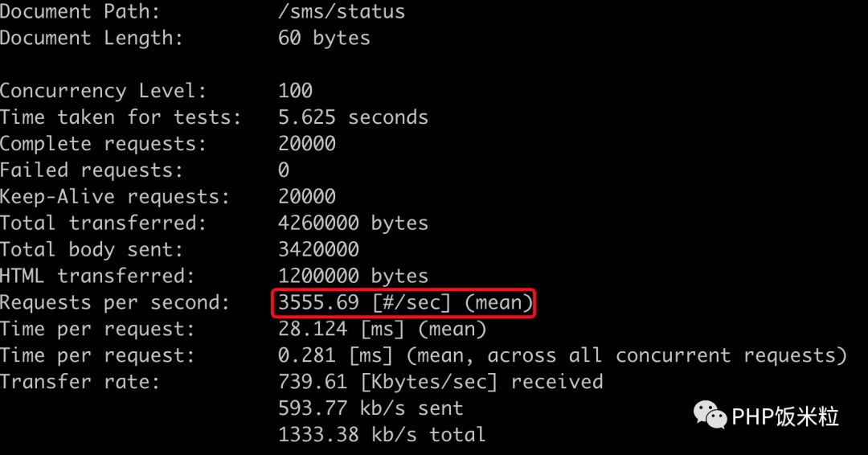
Task: Click the 739.61 Kbytes/sec received value
Action: [440, 381]
